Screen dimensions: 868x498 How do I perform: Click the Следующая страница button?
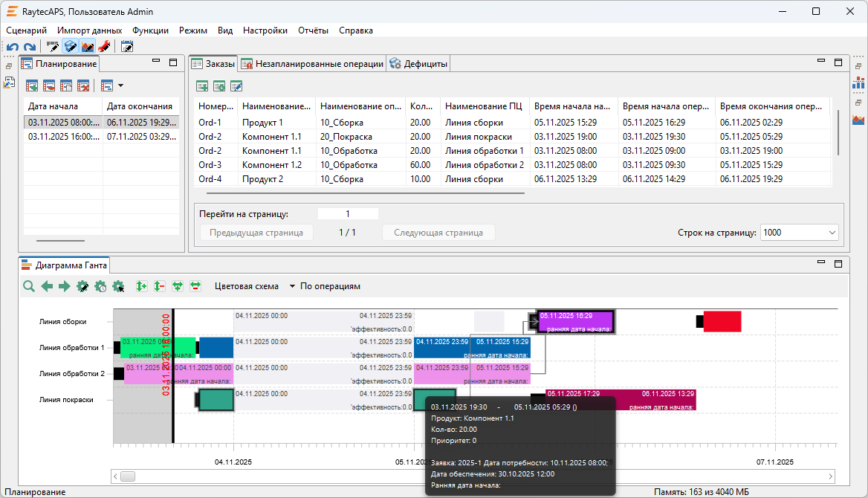(438, 233)
